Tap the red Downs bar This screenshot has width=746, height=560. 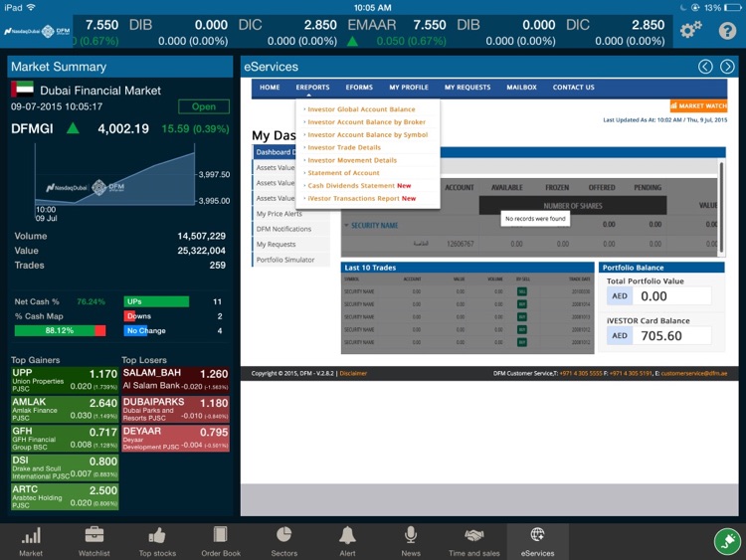tap(130, 316)
